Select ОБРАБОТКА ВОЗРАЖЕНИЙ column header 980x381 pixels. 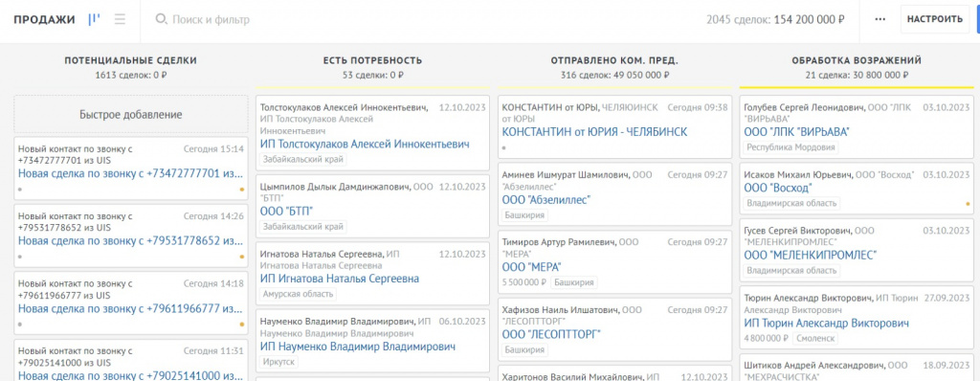tap(857, 60)
